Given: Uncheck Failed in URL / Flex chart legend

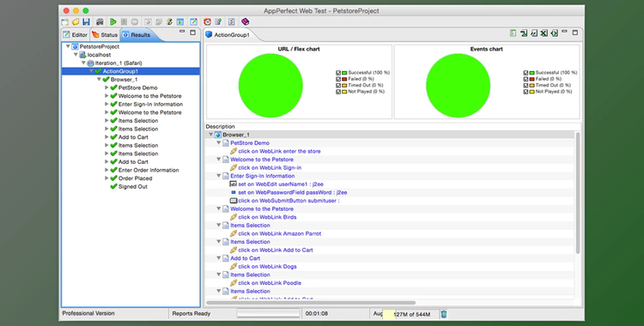Looking at the screenshot, I should click(x=338, y=79).
